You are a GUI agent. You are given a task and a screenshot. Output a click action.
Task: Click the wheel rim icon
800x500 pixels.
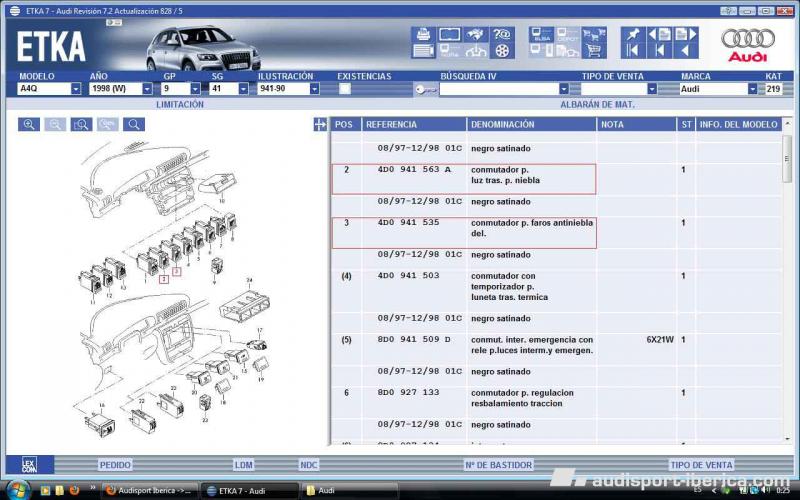tap(502, 51)
